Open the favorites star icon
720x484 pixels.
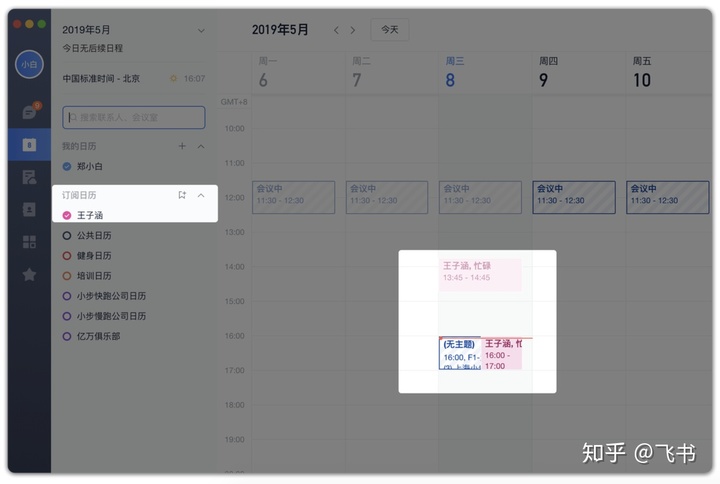pos(29,275)
